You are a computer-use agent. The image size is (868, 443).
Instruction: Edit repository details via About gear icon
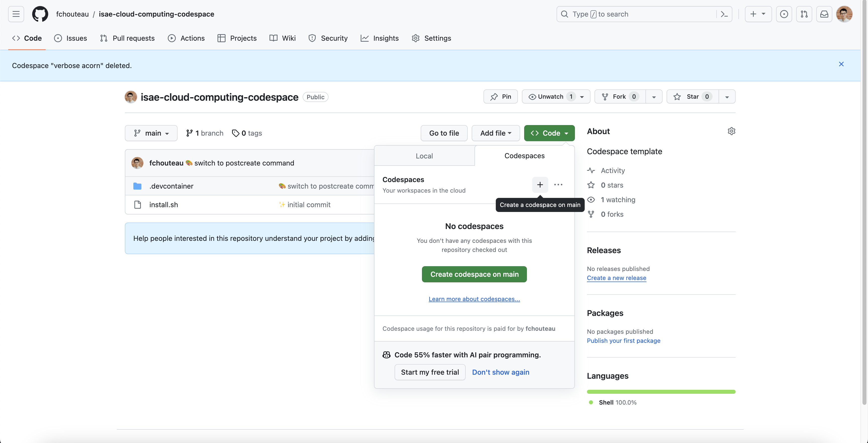pyautogui.click(x=732, y=131)
